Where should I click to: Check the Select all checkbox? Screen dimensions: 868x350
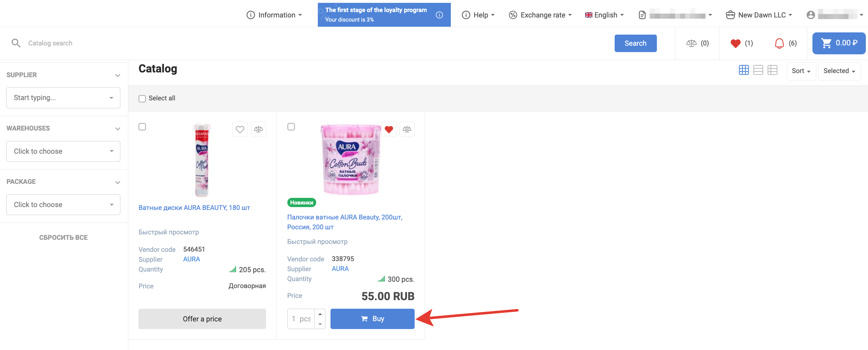[142, 98]
